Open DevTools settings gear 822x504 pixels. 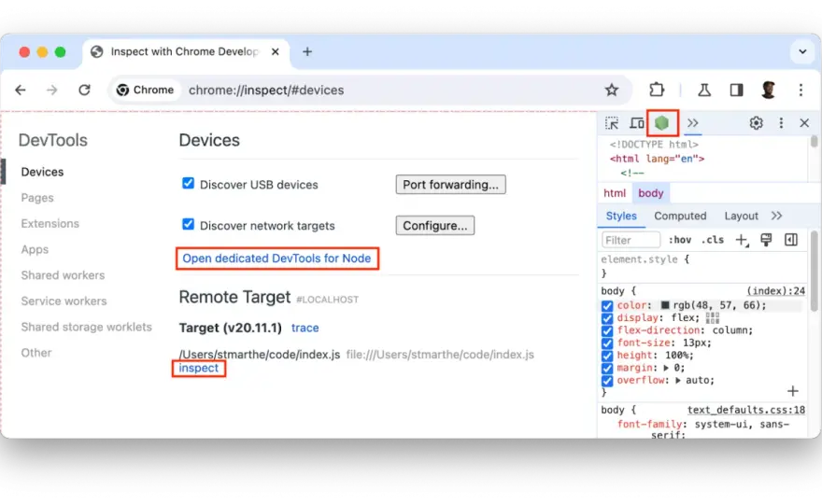point(756,123)
